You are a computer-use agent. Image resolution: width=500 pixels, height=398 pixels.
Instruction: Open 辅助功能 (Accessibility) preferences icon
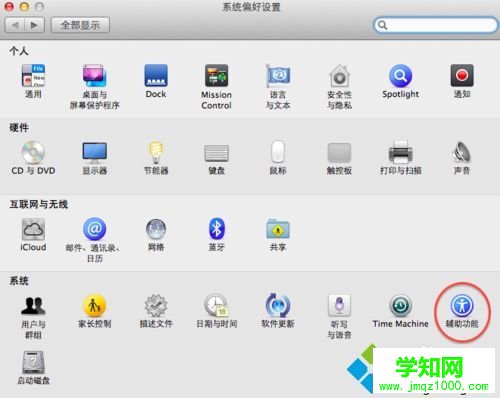(x=462, y=306)
